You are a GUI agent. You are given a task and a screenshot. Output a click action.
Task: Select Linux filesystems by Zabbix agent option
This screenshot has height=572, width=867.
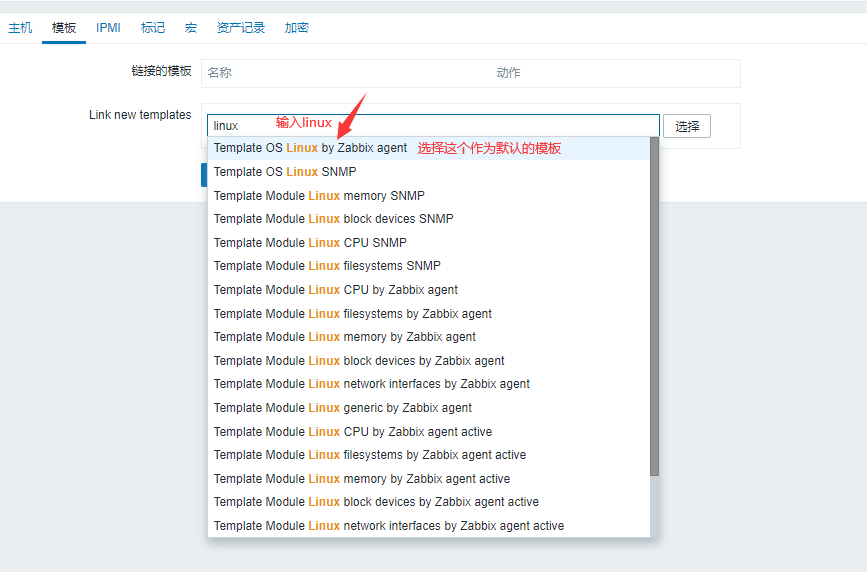tap(429, 314)
